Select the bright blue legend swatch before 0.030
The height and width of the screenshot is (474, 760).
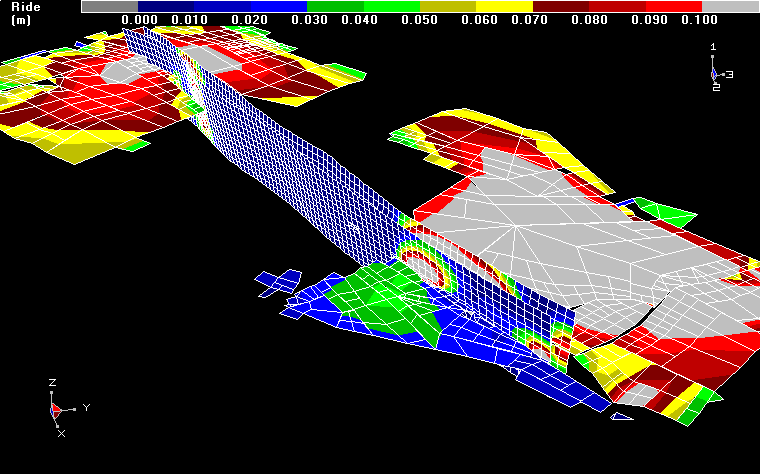(x=279, y=6)
